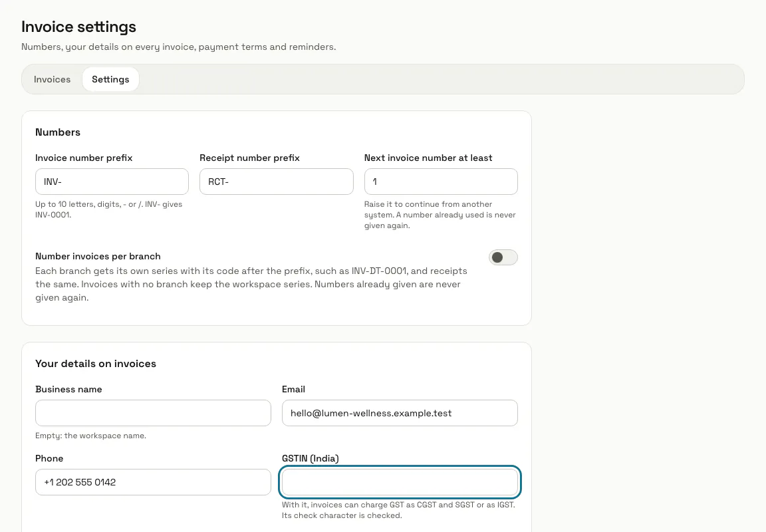Image resolution: width=766 pixels, height=532 pixels.
Task: Edit the Email field with hello@lumen-wellness
Action: click(400, 413)
